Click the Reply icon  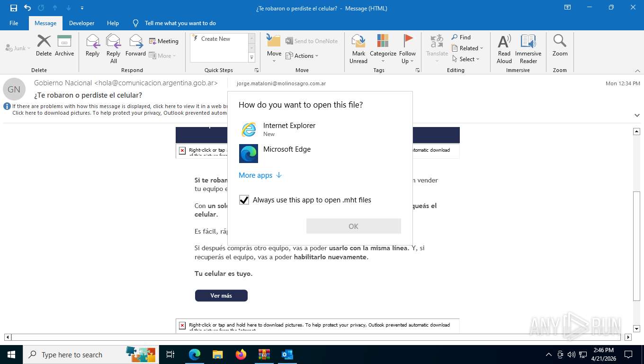click(x=93, y=45)
